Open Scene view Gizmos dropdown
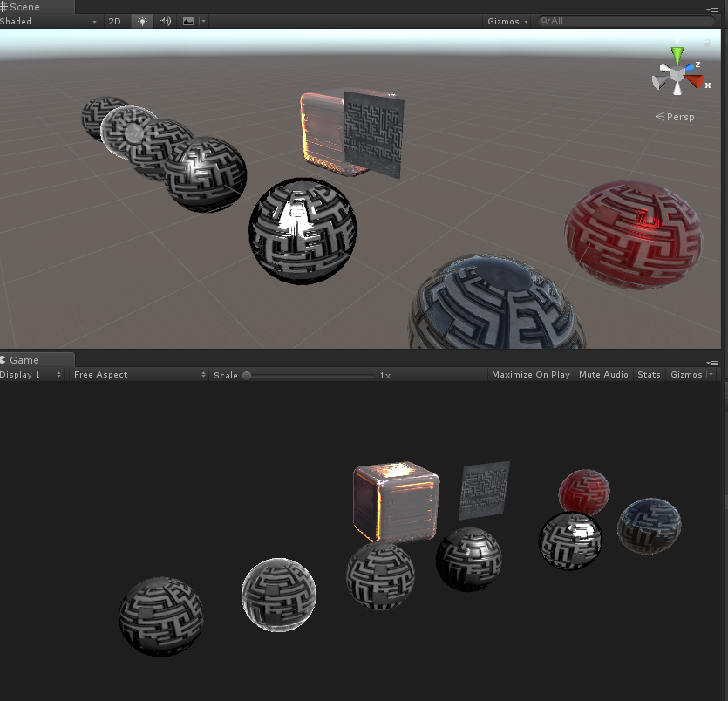 tap(507, 21)
